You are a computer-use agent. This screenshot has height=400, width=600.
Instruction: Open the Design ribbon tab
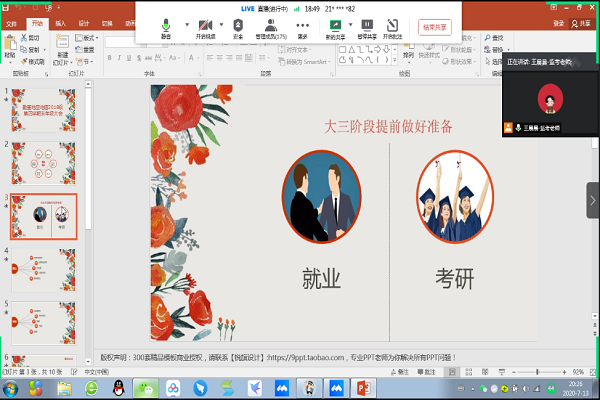pyautogui.click(x=84, y=22)
